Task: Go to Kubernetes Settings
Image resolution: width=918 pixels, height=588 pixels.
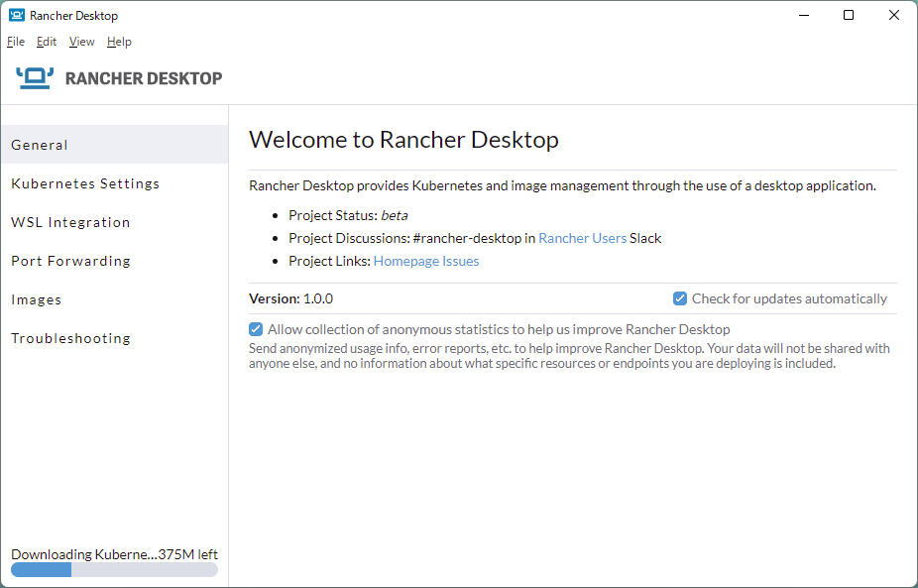Action: tap(115, 183)
